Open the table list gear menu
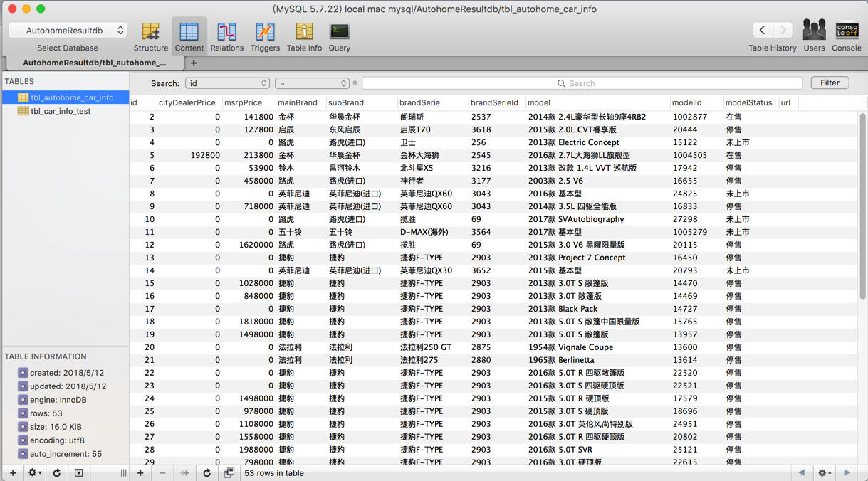The height and width of the screenshot is (481, 868). 34,472
